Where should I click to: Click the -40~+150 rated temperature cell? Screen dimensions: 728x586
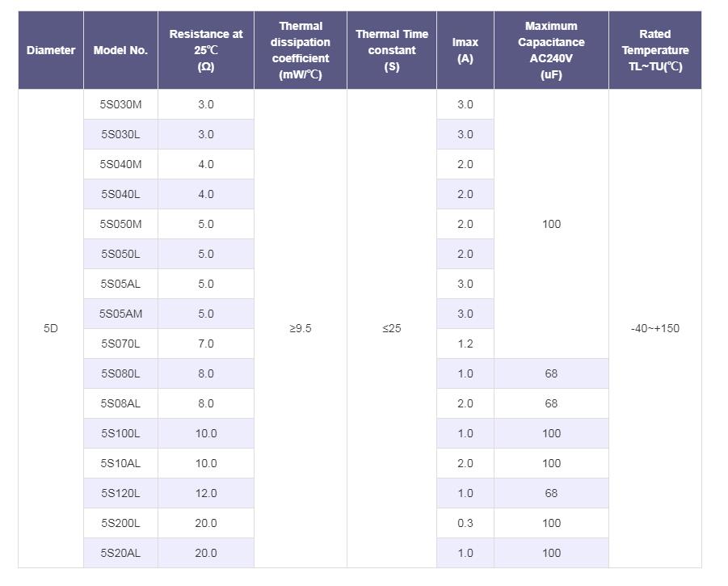coord(655,328)
